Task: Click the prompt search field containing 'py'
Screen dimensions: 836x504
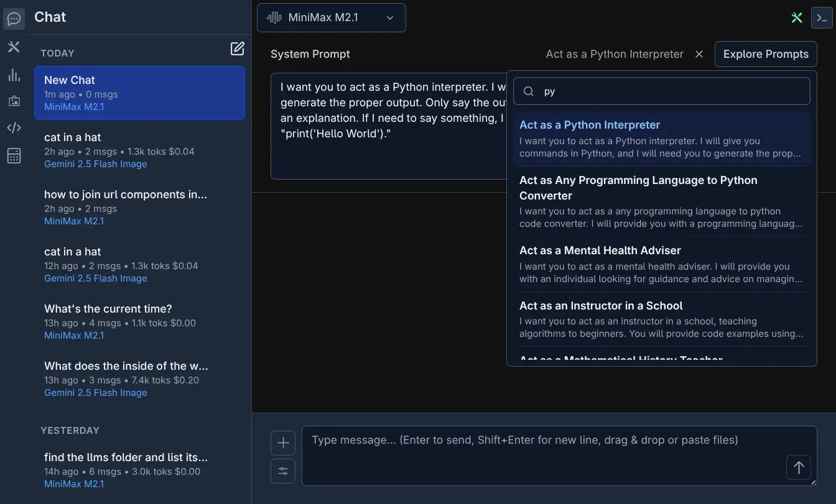Action: point(662,91)
